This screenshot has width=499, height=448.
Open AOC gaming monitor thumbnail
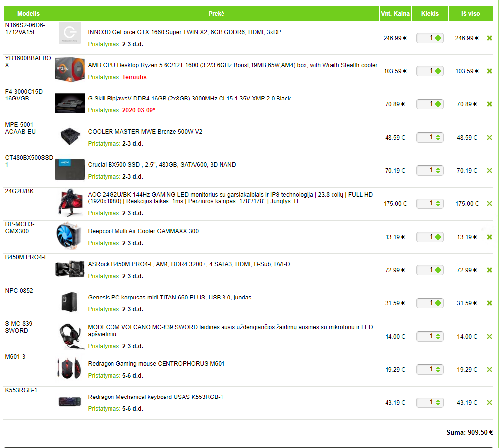tap(70, 203)
